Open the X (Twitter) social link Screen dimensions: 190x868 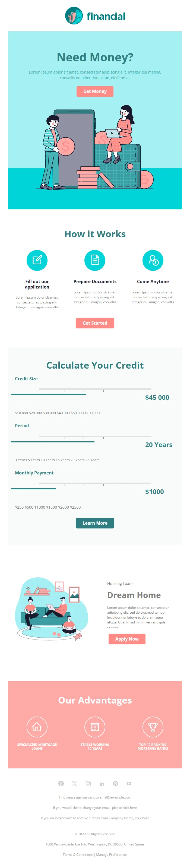74,783
